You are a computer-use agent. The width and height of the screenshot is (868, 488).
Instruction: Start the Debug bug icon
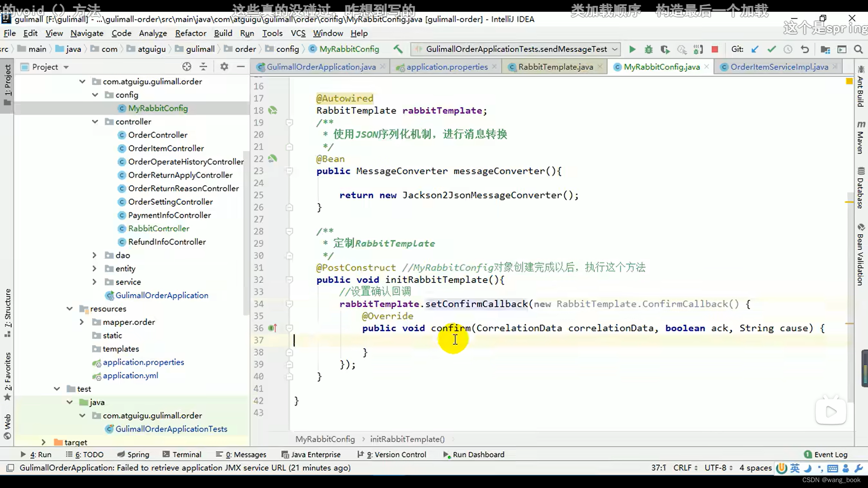coord(648,49)
